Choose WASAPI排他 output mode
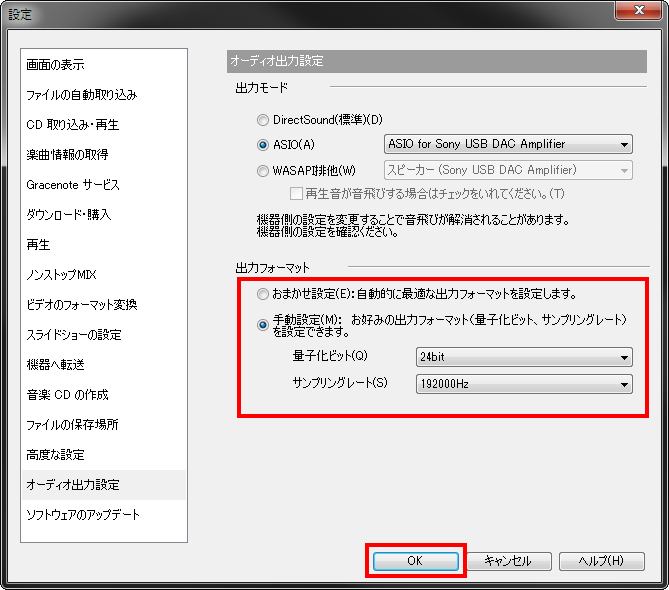This screenshot has width=669, height=590. (264, 170)
